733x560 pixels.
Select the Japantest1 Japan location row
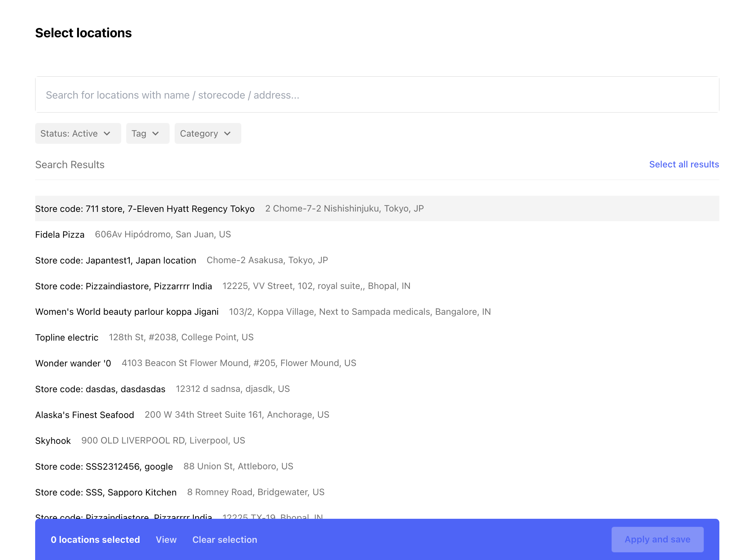pos(377,260)
